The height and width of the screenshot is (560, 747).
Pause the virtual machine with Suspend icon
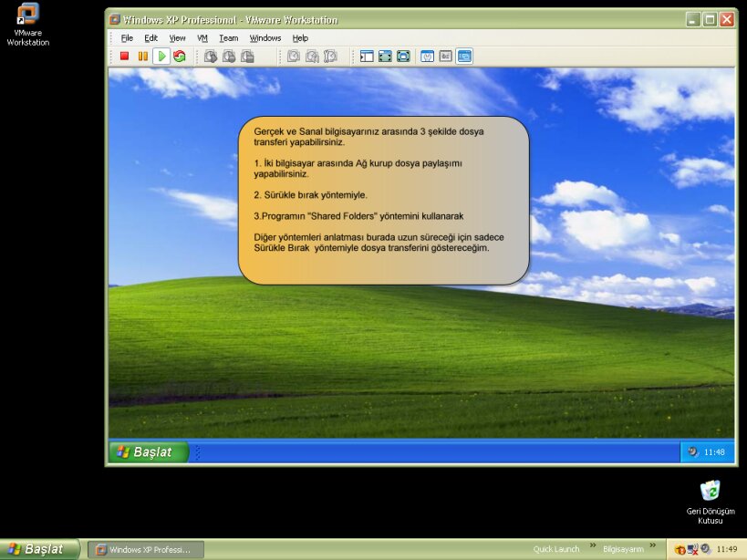[143, 57]
